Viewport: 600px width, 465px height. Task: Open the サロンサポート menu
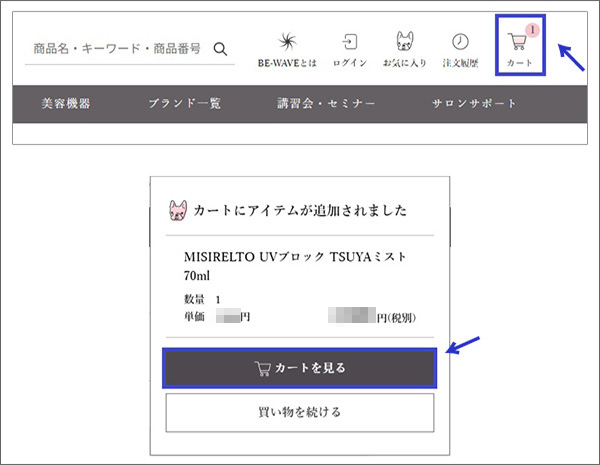click(474, 103)
